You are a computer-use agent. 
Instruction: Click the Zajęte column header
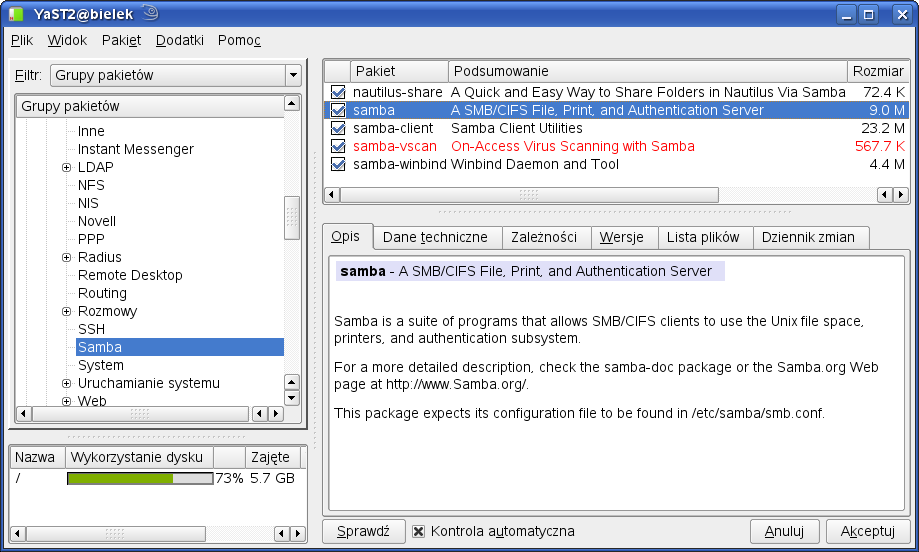[x=273, y=457]
